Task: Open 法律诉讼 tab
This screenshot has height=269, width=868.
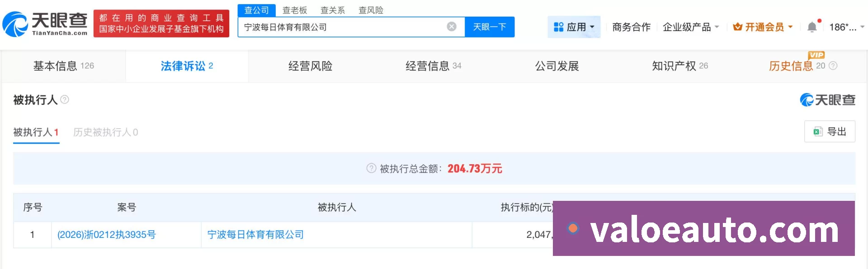Action: (x=187, y=66)
